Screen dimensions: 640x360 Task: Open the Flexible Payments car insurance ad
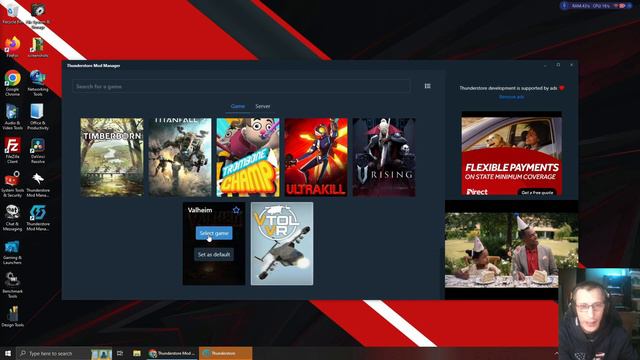(511, 153)
